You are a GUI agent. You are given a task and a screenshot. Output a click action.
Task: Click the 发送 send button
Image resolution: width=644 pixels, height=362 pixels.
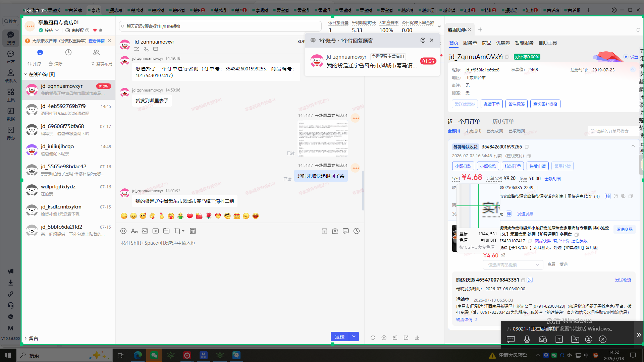pyautogui.click(x=340, y=337)
